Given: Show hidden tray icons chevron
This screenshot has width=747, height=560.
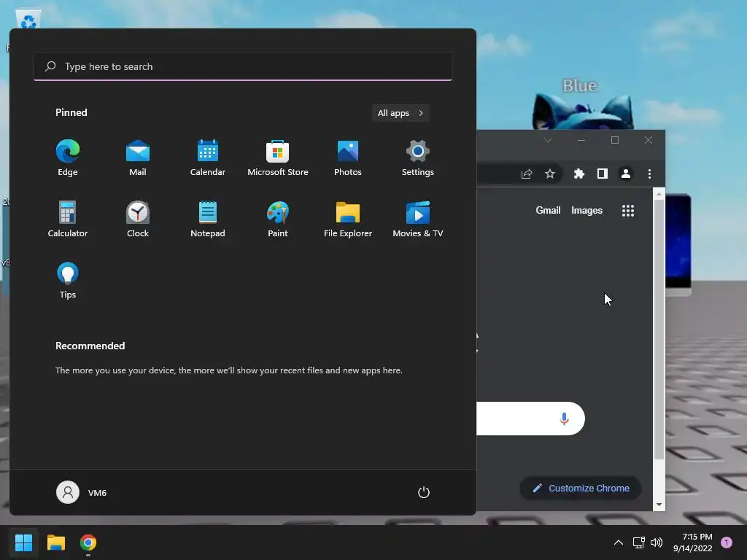Looking at the screenshot, I should pos(619,542).
